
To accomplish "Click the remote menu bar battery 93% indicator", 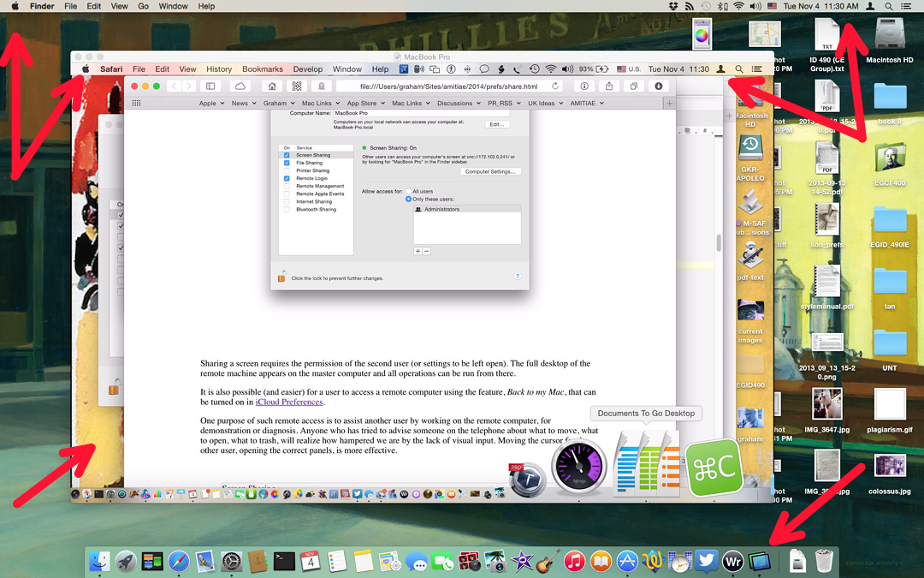I will pyautogui.click(x=593, y=69).
